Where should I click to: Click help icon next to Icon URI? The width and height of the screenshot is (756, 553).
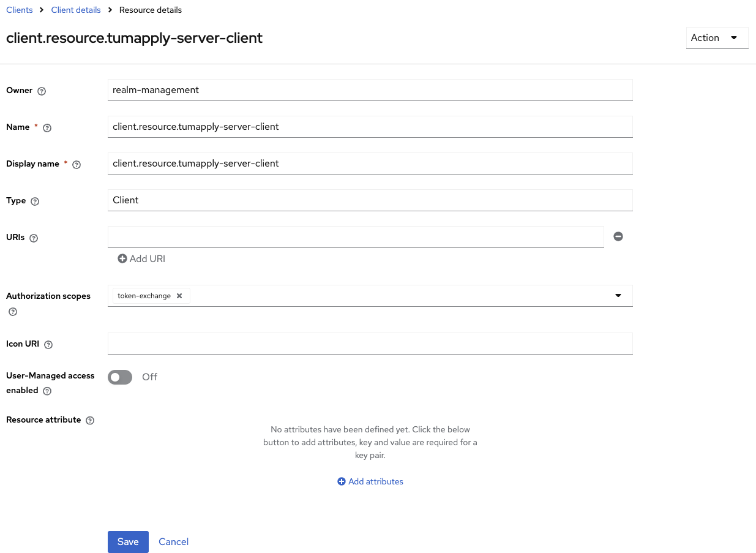[48, 345]
